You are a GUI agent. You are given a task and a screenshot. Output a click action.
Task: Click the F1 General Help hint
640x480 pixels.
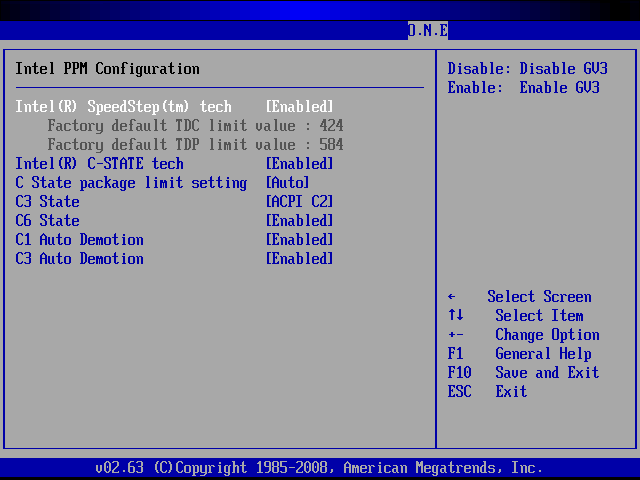(519, 353)
